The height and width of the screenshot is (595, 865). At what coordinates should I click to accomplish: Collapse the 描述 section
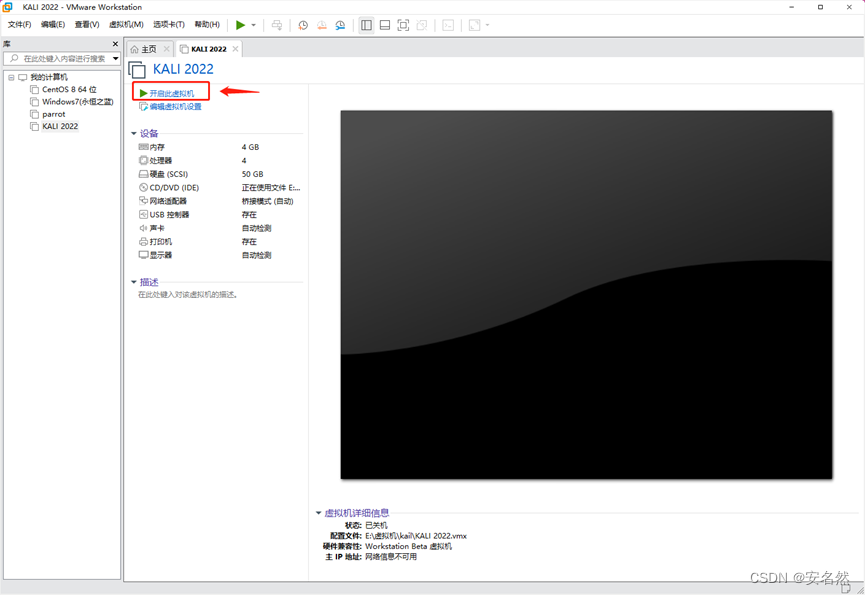(x=134, y=282)
